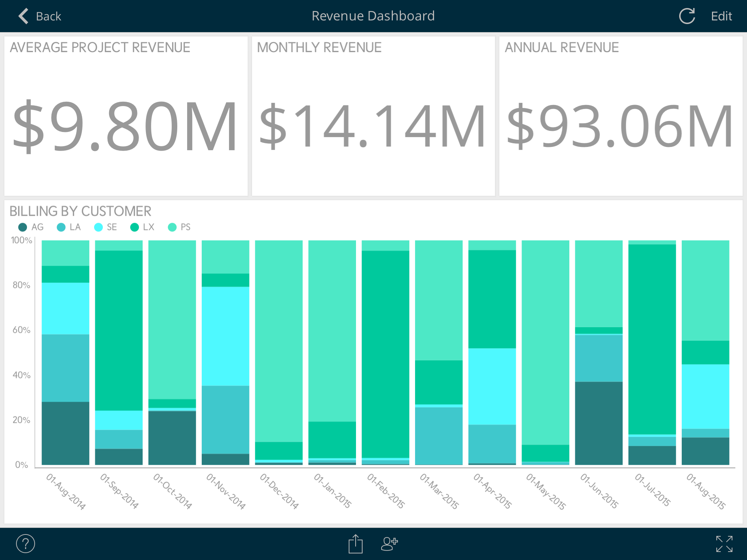
Task: Click the 01-Apr-2015 axis label
Action: coord(492,491)
